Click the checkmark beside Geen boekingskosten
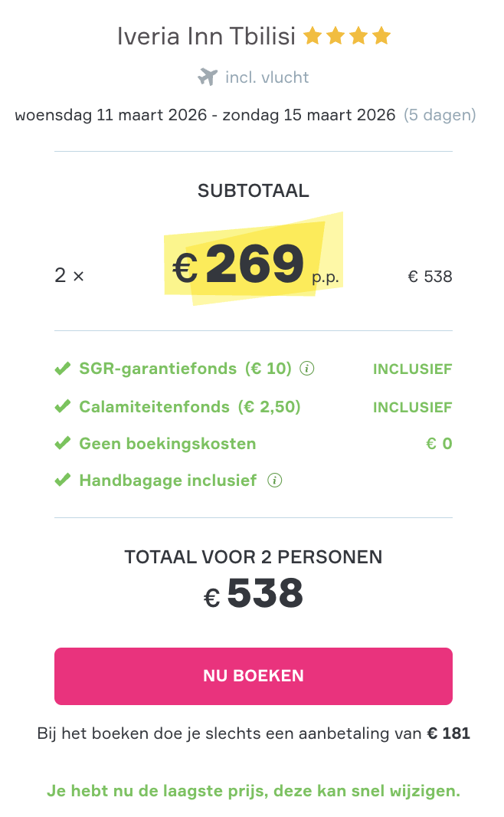 (63, 443)
